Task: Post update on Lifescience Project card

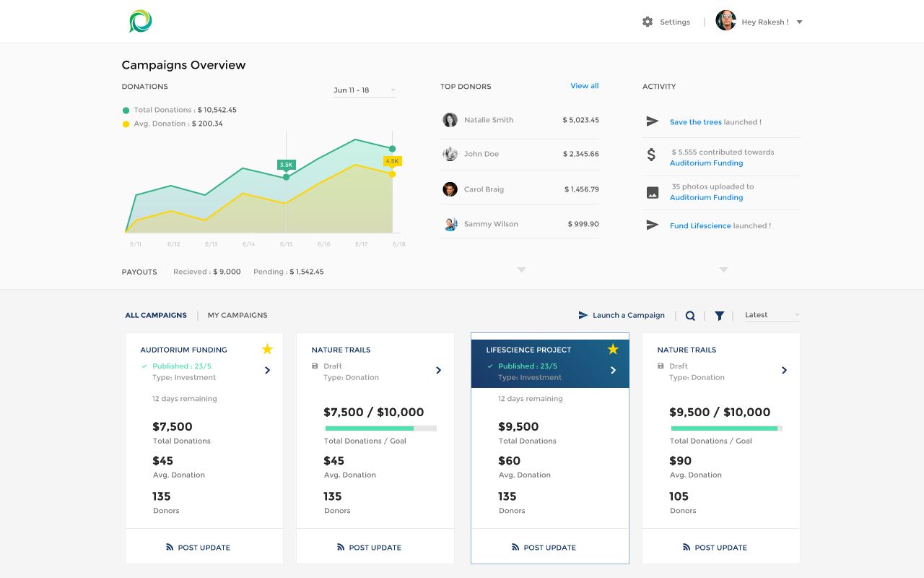Action: coord(549,548)
